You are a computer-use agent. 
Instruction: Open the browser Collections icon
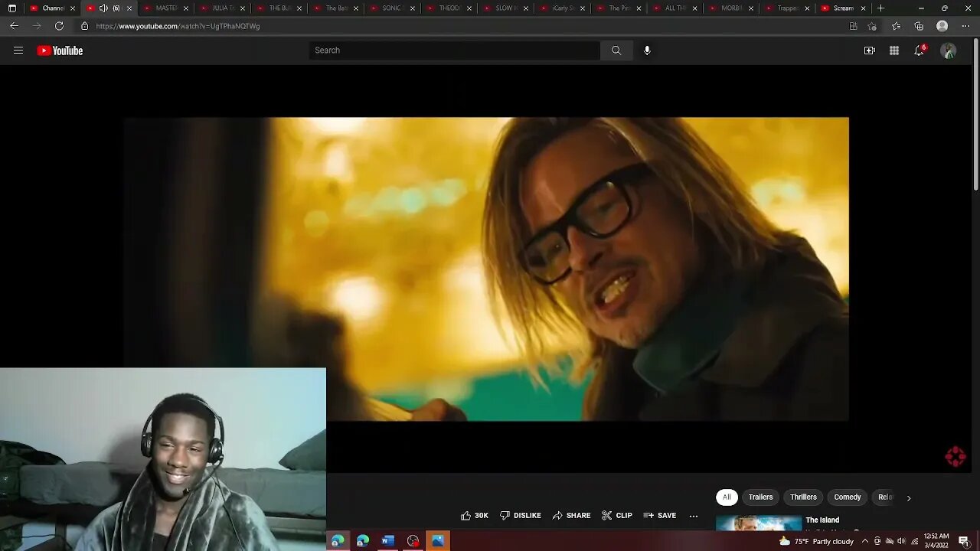[x=919, y=26]
